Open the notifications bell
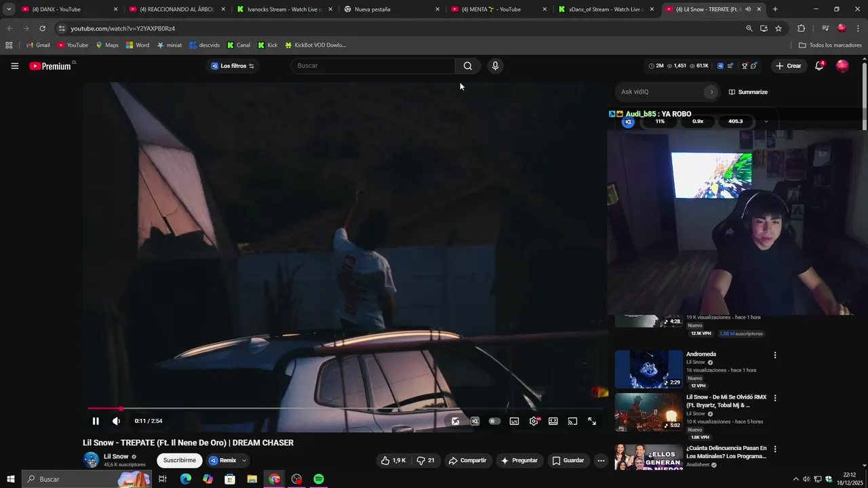The image size is (868, 488). pyautogui.click(x=819, y=66)
